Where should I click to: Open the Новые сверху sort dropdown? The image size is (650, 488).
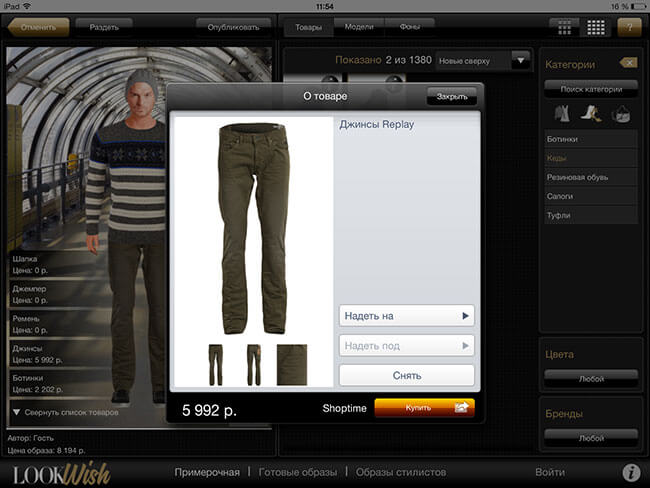[483, 61]
